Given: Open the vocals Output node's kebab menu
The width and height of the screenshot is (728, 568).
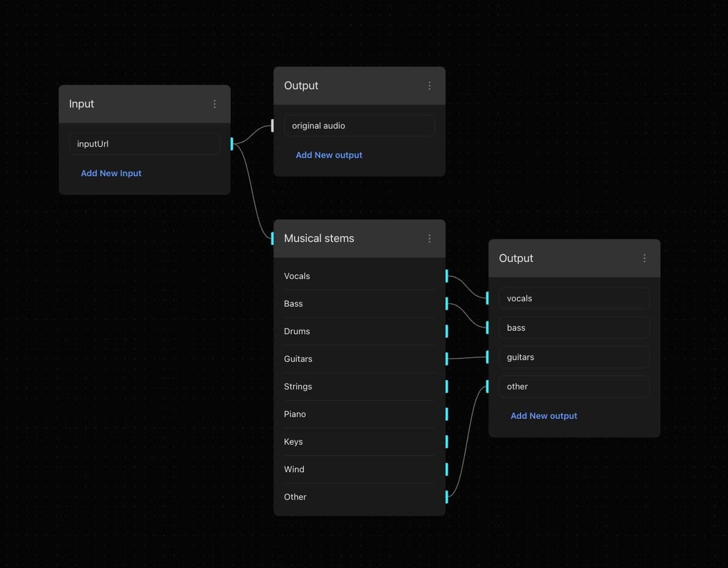Looking at the screenshot, I should coord(645,258).
